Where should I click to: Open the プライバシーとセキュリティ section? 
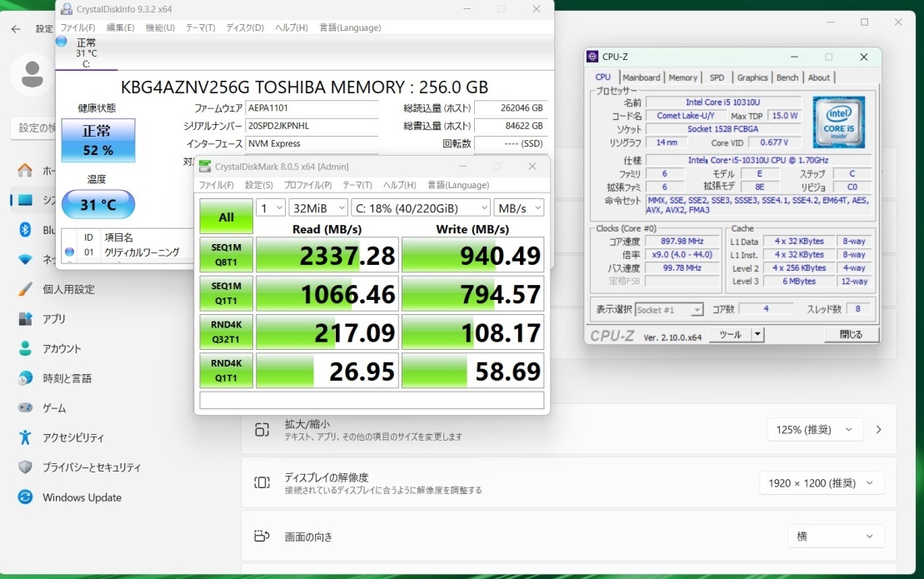pos(92,467)
